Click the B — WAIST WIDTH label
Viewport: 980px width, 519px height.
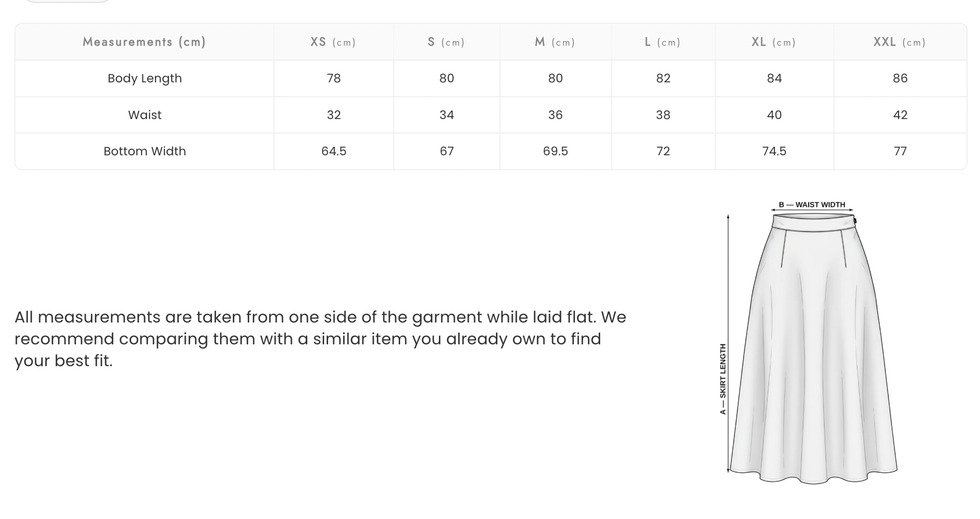pyautogui.click(x=812, y=204)
